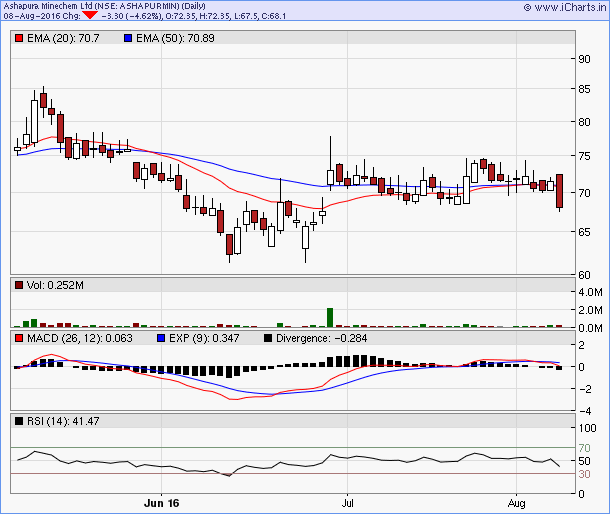Click the 80 price axis label
This screenshot has width=610, height=514.
point(584,122)
